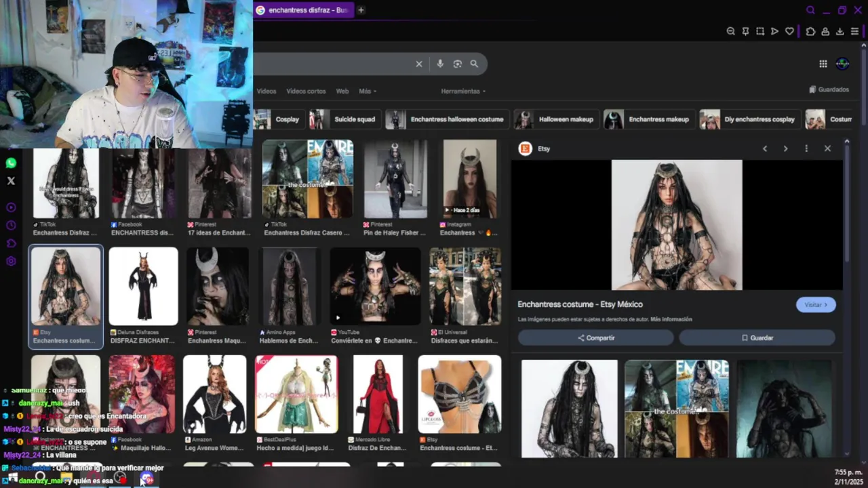Screen dimensions: 868x488
Task: Close the Etsy image preview panel
Action: [827, 148]
